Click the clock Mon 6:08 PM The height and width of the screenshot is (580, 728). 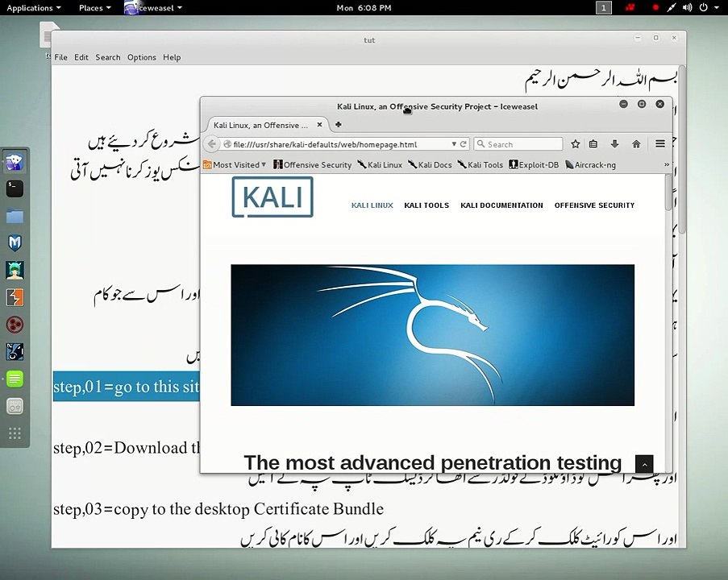(364, 8)
